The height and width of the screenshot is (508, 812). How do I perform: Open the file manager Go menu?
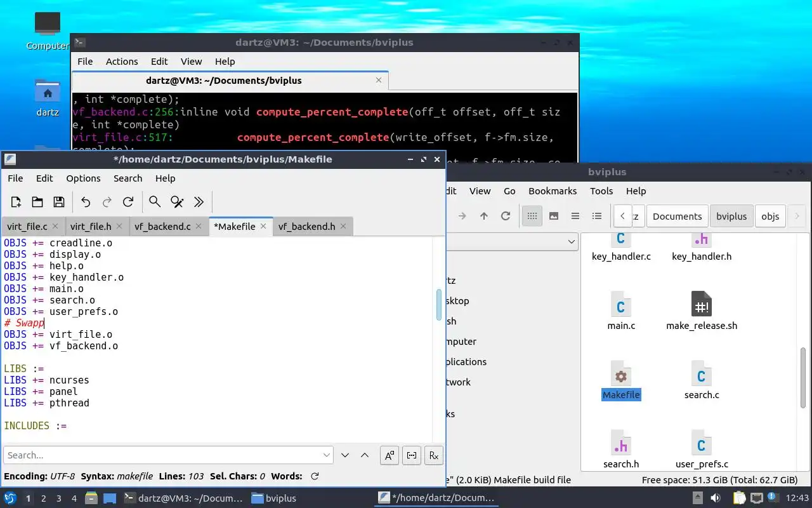509,191
